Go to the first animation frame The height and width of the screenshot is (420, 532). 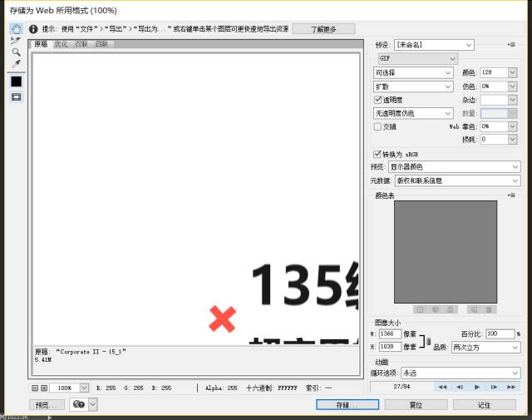pyautogui.click(x=442, y=387)
